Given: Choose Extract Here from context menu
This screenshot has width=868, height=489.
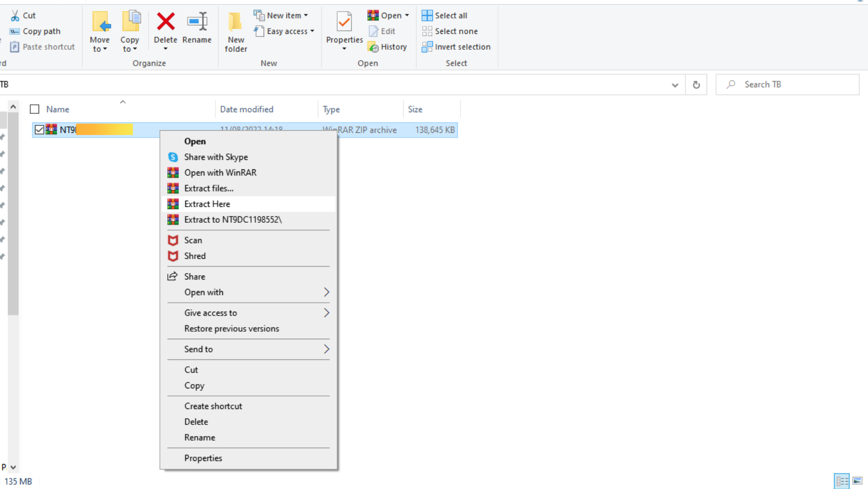Looking at the screenshot, I should tap(207, 204).
